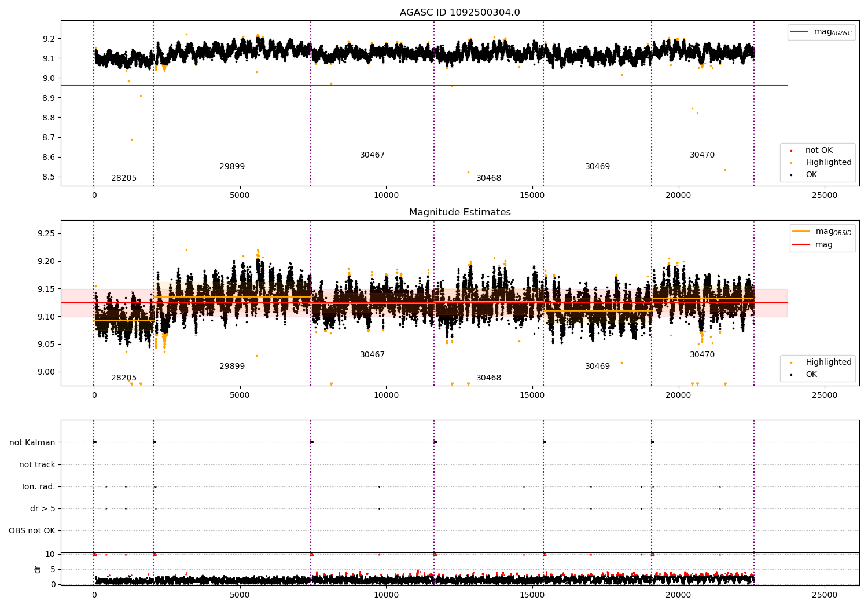Click y-axis tick 9.2 in top plot
This screenshot has width=868, height=608.
point(49,39)
